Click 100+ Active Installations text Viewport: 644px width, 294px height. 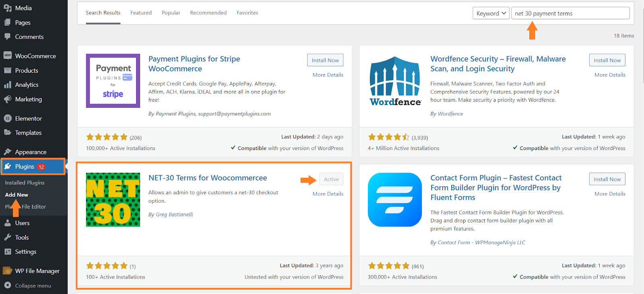(x=116, y=277)
